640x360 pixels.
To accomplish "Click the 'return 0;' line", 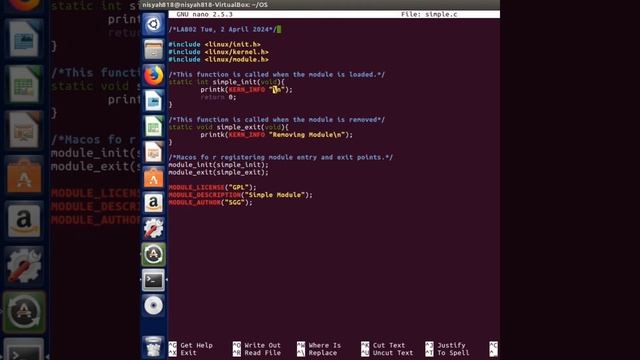I will tap(218, 97).
